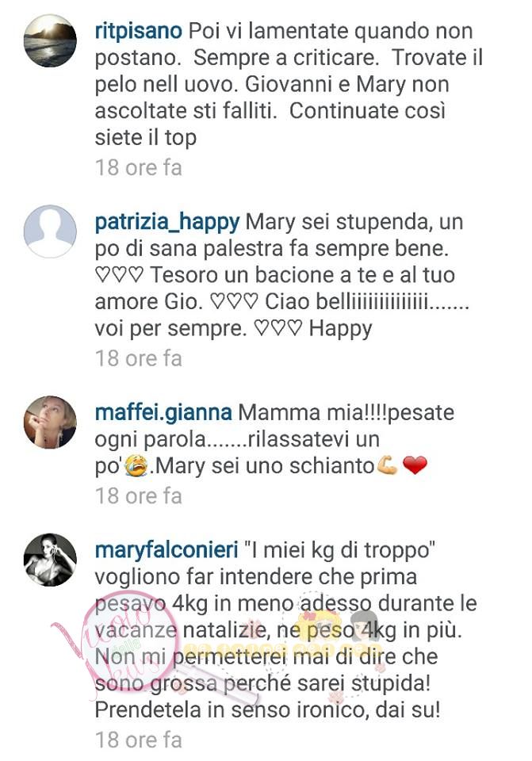Click ritpisano's 18 ore fa timestamp
This screenshot has height=761, width=532.
tap(139, 168)
